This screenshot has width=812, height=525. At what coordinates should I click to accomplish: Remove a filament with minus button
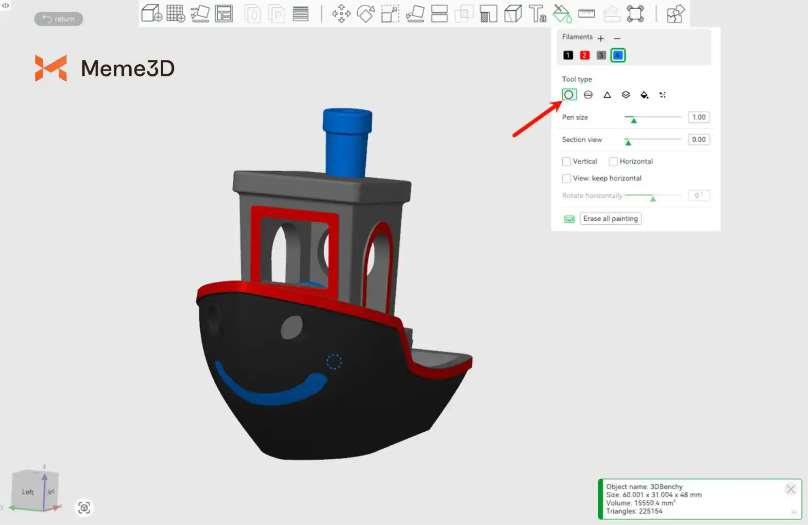(617, 38)
